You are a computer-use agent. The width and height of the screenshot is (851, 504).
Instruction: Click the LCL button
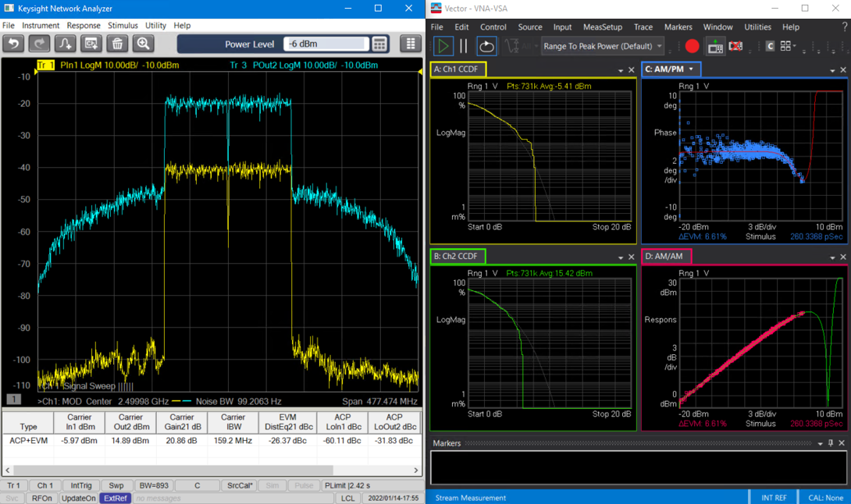click(347, 498)
